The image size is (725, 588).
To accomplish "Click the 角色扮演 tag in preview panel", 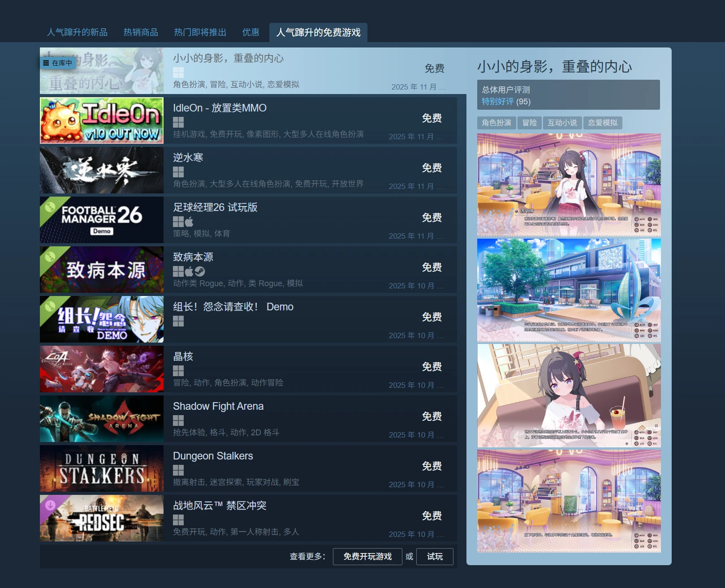I will [496, 123].
